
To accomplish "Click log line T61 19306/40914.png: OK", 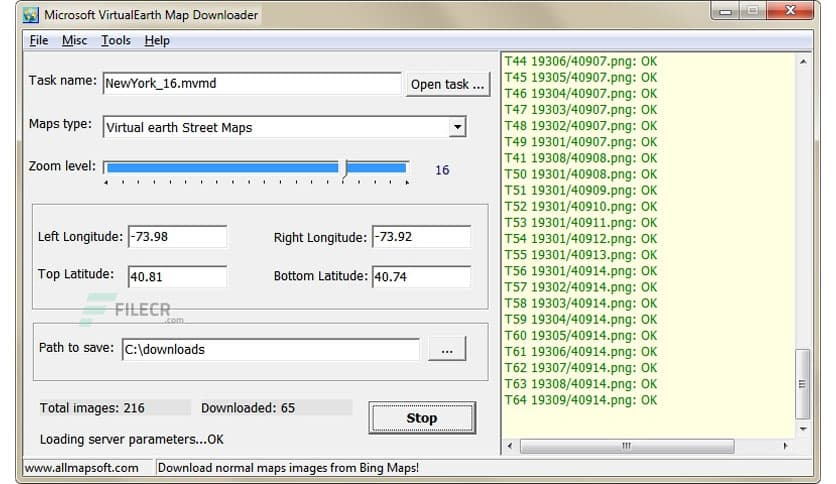I will (581, 352).
